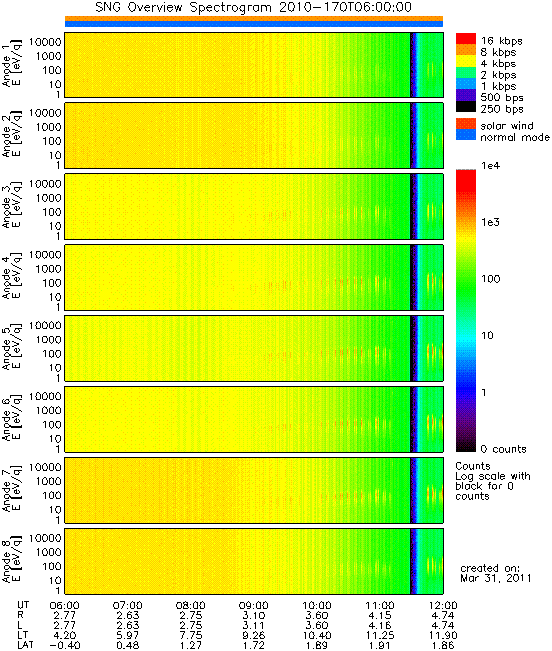Click the LT value 9.26
The width and height of the screenshot is (552, 651).
(254, 636)
